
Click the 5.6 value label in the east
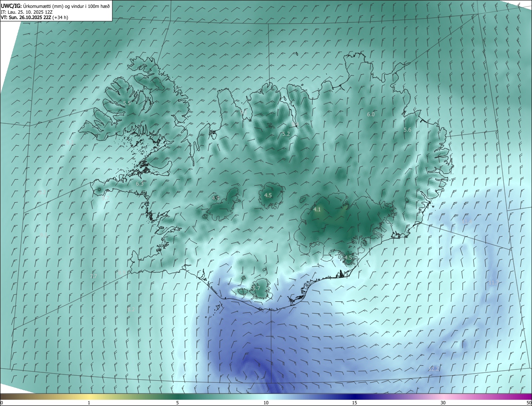(x=407, y=130)
